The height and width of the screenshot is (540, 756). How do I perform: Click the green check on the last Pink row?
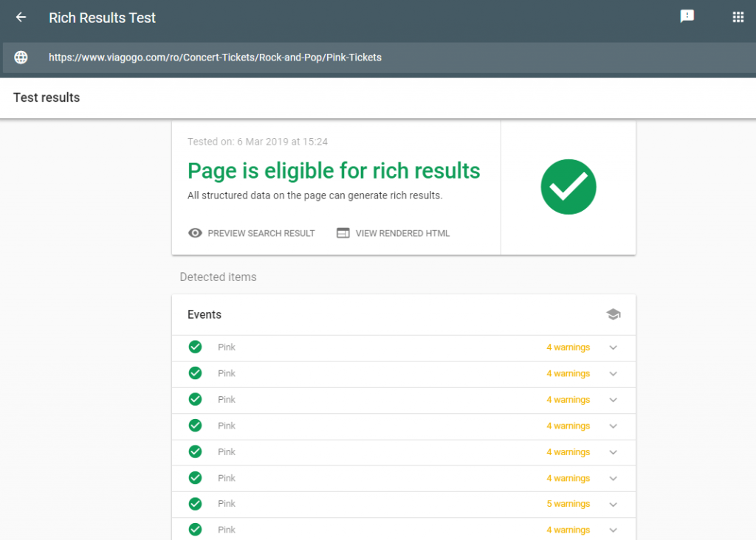(195, 530)
